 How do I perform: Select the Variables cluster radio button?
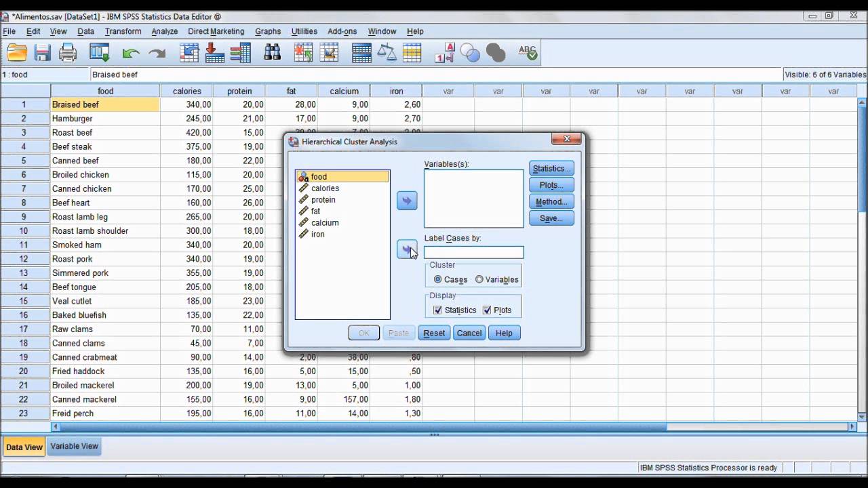479,279
